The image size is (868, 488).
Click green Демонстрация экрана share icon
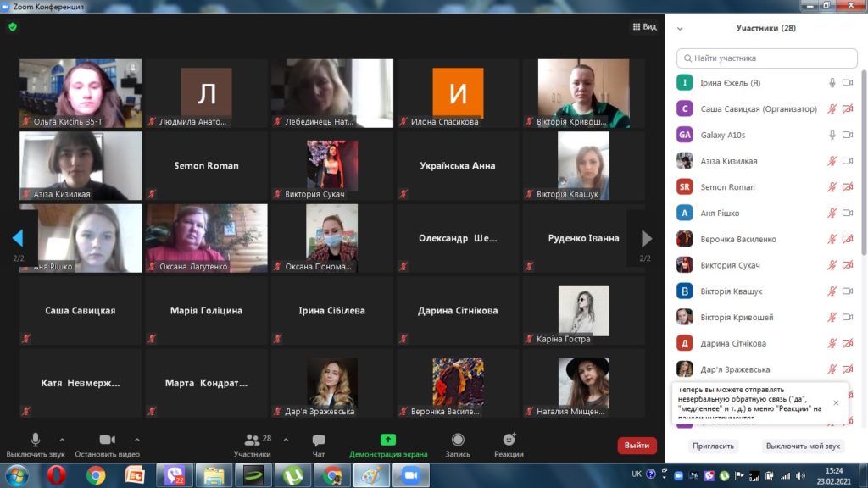[387, 440]
